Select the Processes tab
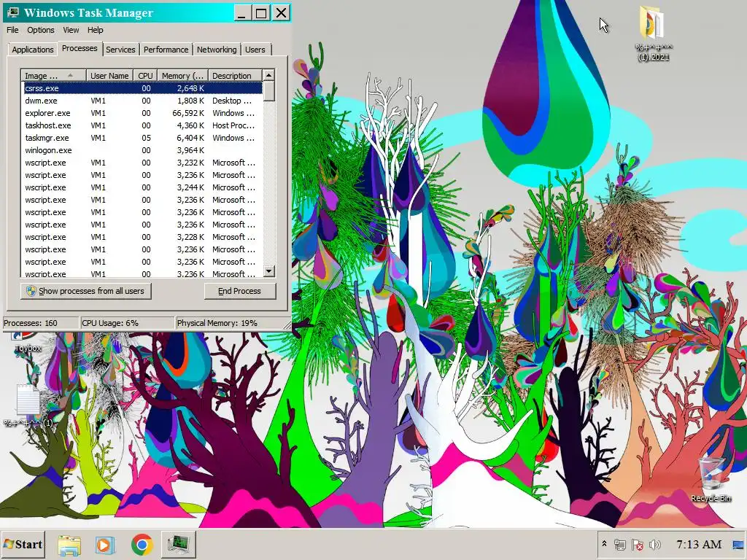The height and width of the screenshot is (560, 747). click(x=80, y=49)
